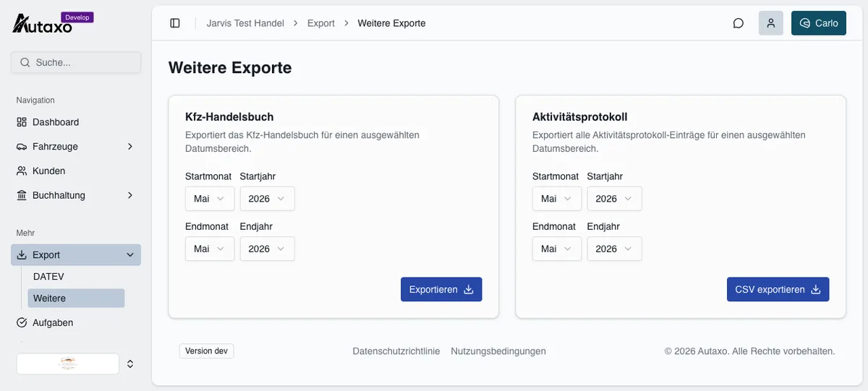Open Aktivitätsprotokoll Startmonat dropdown

(x=557, y=199)
